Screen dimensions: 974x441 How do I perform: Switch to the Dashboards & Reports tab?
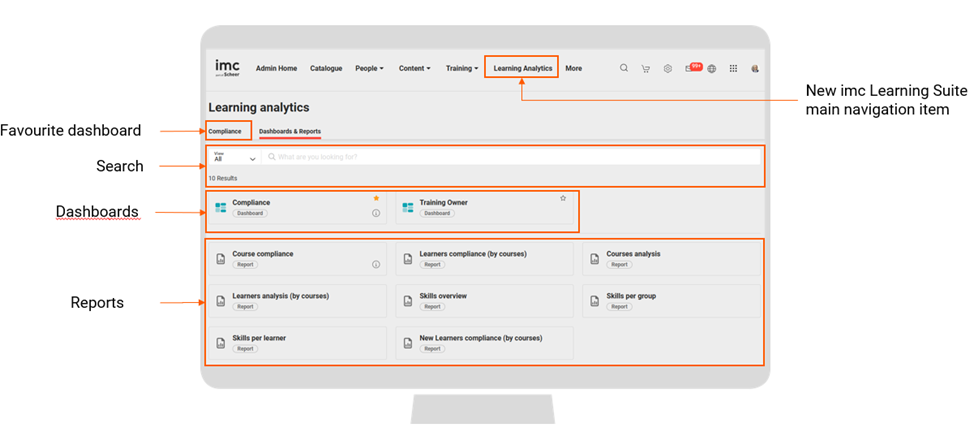pyautogui.click(x=290, y=131)
